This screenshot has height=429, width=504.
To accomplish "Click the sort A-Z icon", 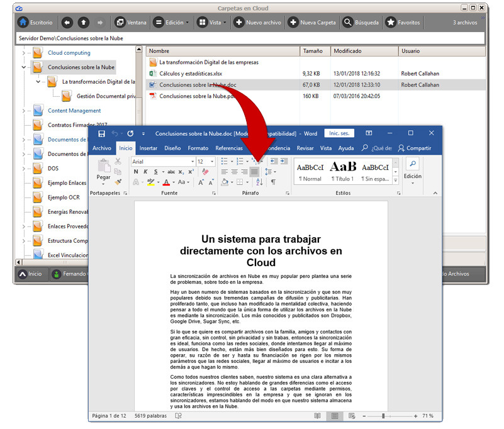I will pyautogui.click(x=260, y=182).
